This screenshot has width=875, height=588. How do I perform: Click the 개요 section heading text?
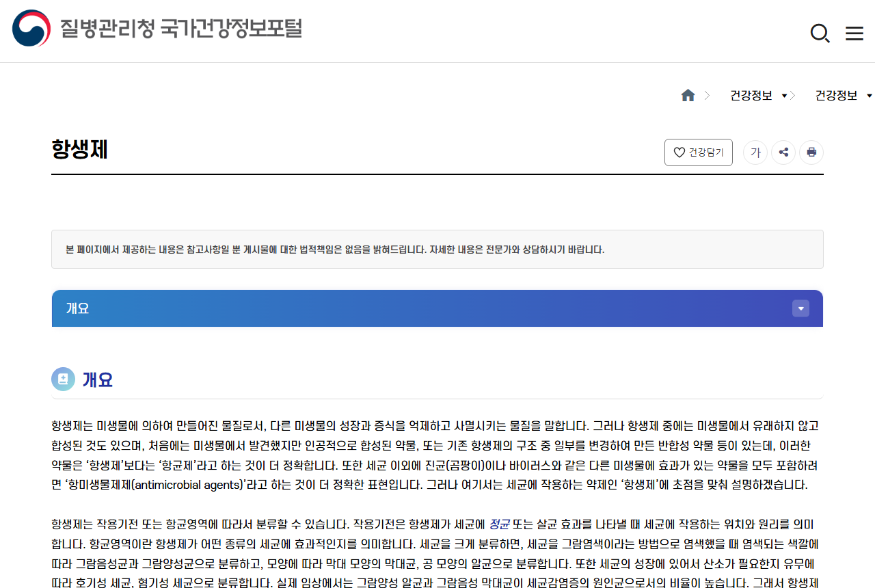click(98, 379)
